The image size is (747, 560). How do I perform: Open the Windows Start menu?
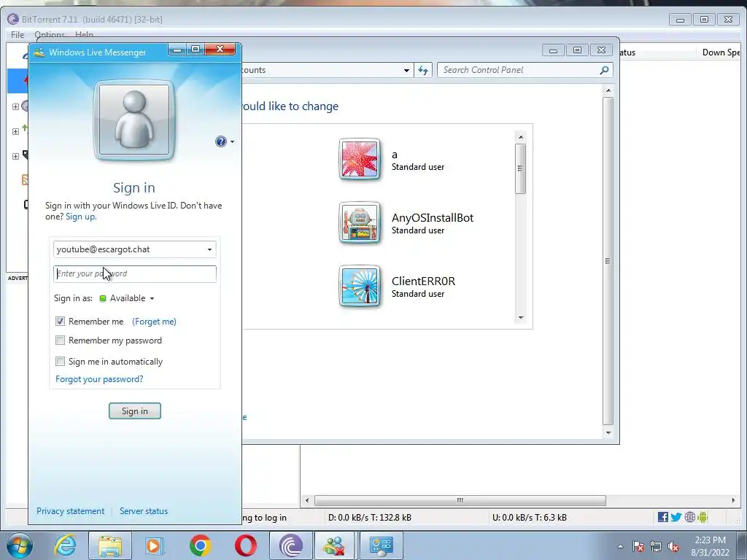(x=20, y=545)
